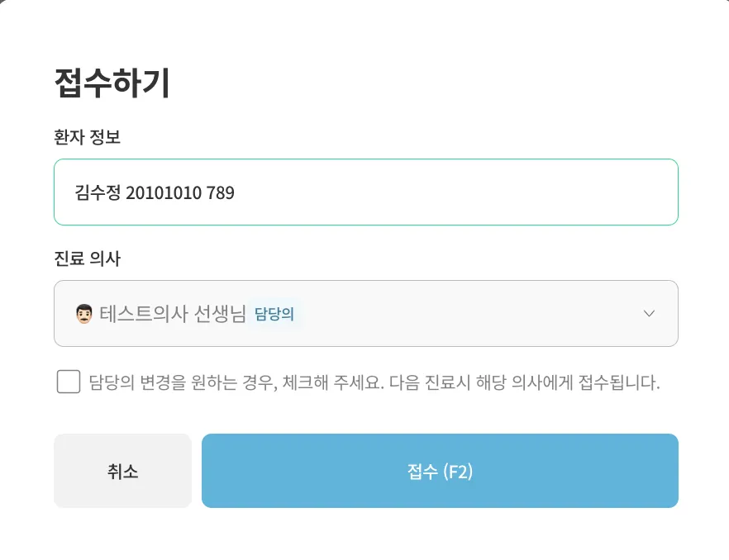The width and height of the screenshot is (729, 560).
Task: Open the 진료 의사 dropdown
Action: point(365,314)
